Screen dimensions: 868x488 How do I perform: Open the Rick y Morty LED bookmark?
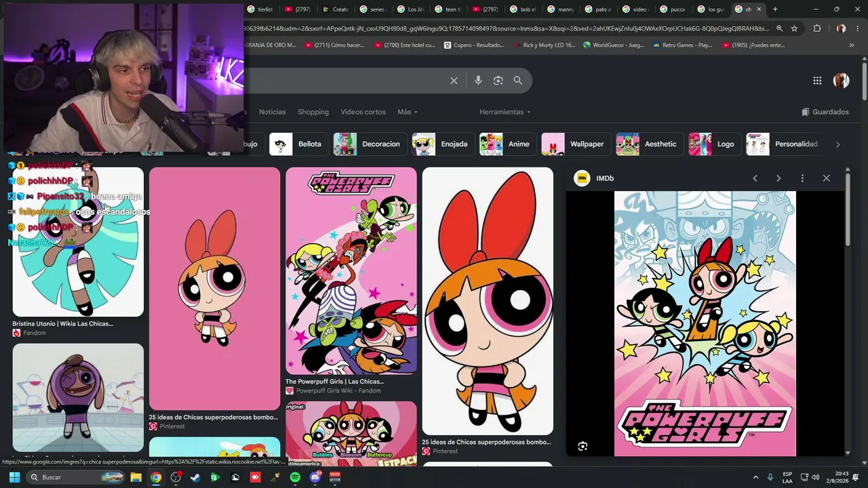tap(544, 45)
